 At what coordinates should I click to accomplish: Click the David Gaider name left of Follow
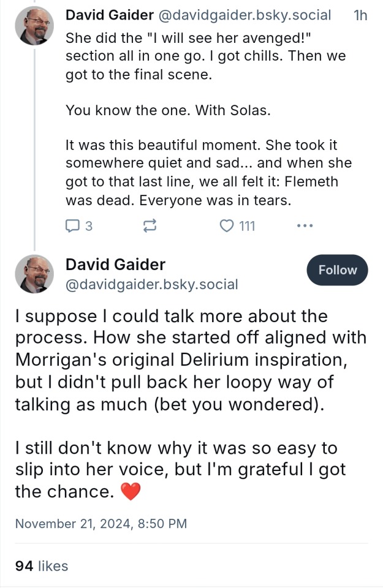(x=115, y=265)
